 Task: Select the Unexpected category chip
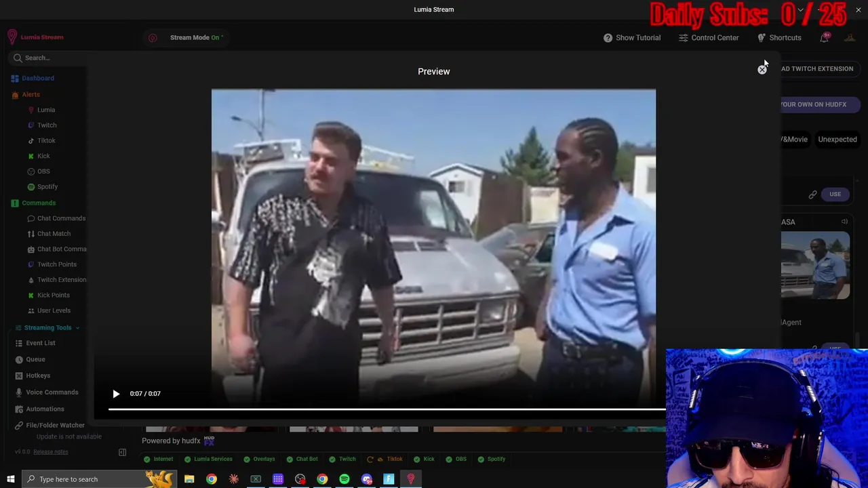click(837, 139)
